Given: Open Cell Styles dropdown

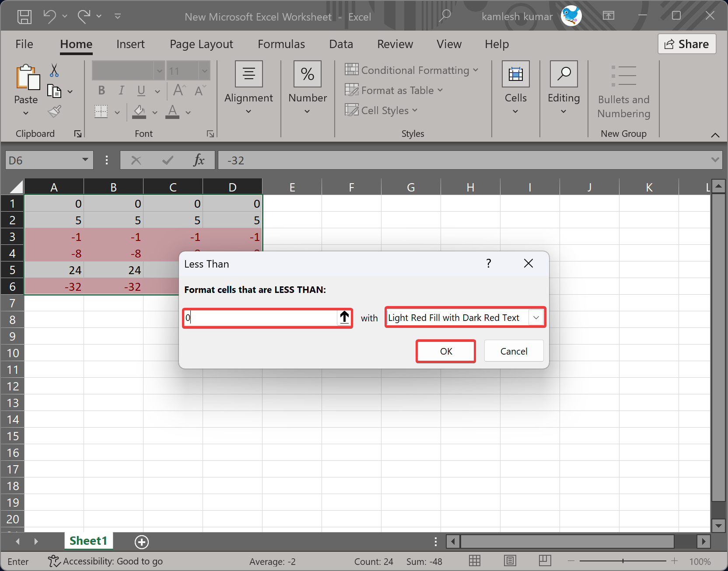Looking at the screenshot, I should pyautogui.click(x=381, y=110).
